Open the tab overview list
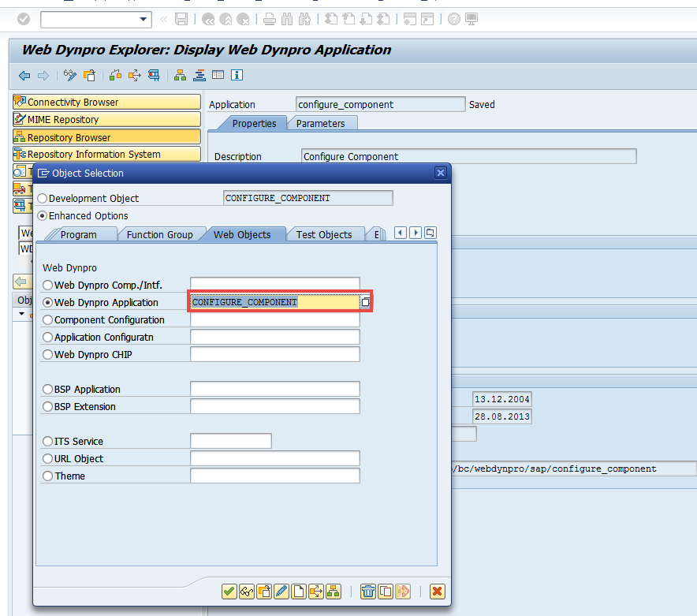697x616 pixels. (x=429, y=233)
